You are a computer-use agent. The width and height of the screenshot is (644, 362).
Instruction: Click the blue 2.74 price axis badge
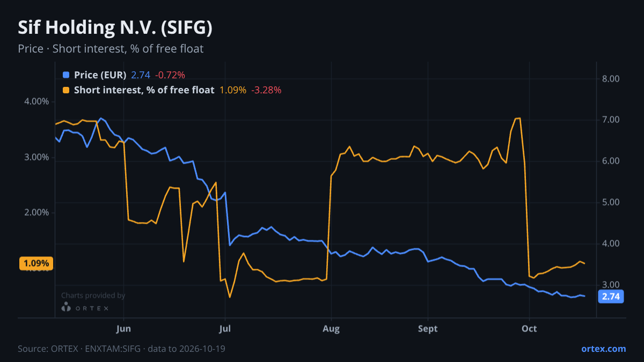(611, 297)
